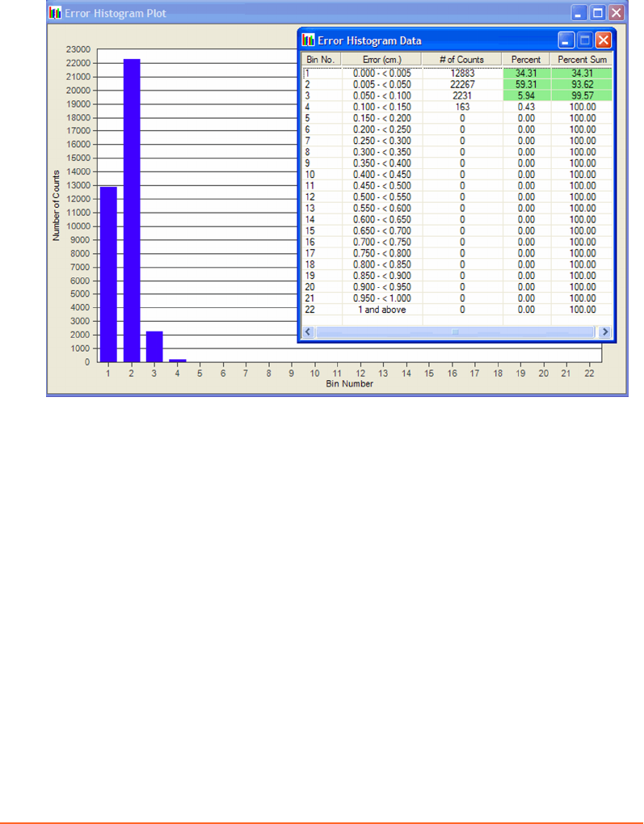Viewport: 644px width, 824px height.
Task: Click the 23000 label on the y-axis
Action: pos(78,49)
